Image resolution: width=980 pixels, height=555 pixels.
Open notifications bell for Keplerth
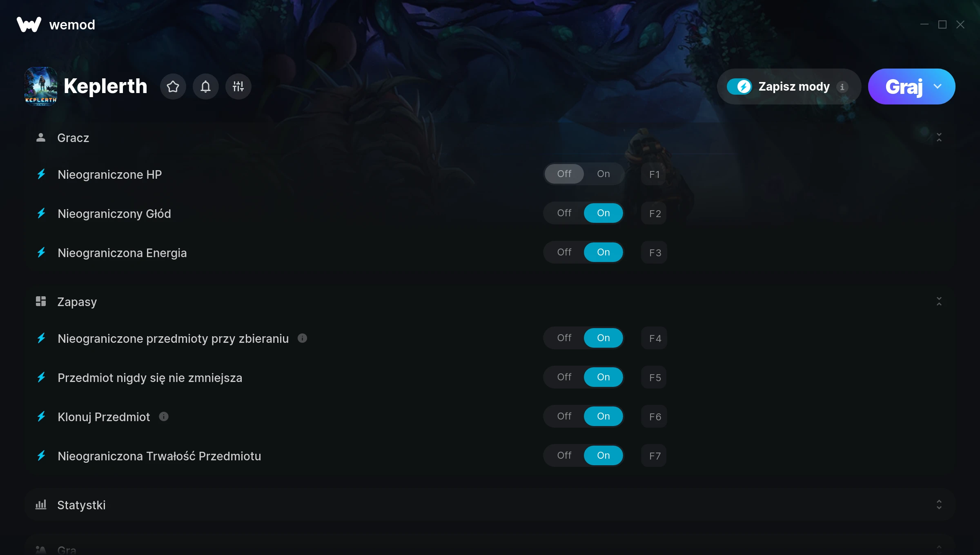[x=205, y=87]
